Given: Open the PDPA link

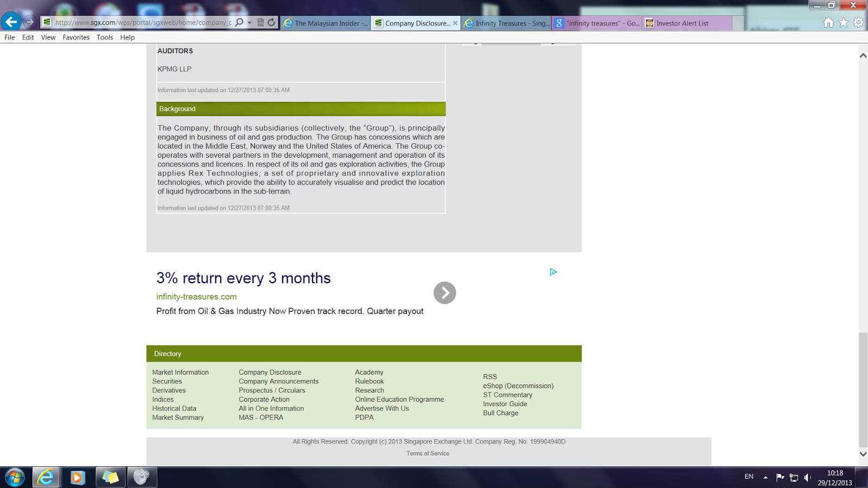Looking at the screenshot, I should (365, 418).
